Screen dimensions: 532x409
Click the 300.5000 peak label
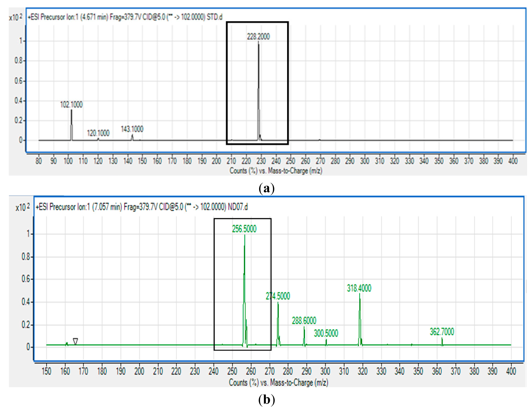click(326, 333)
